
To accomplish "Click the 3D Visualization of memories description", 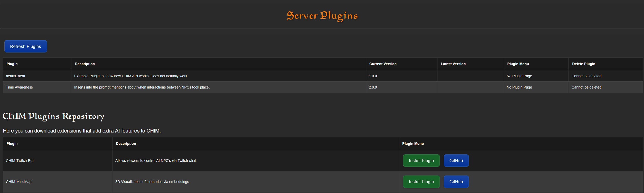I will coord(152,182).
